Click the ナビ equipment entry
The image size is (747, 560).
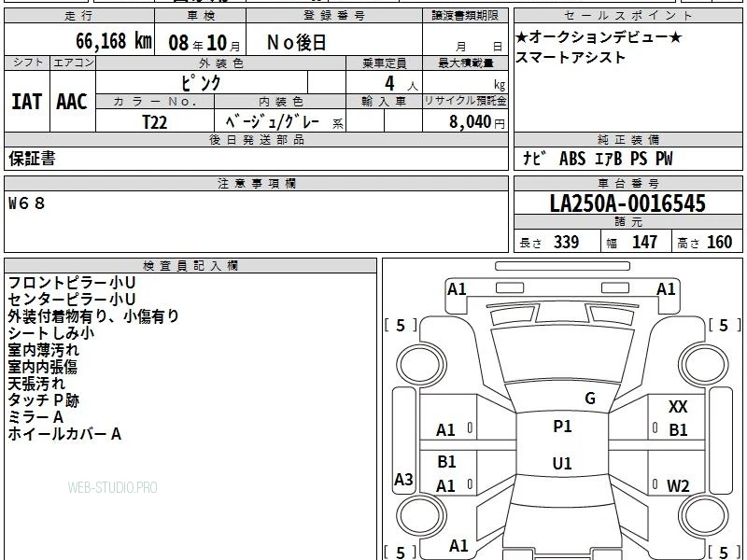coord(533,159)
